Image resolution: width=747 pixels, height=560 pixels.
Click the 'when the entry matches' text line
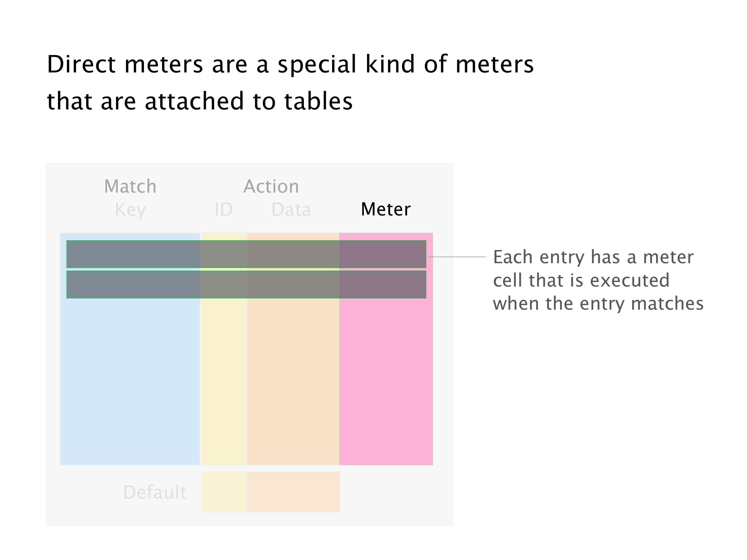pyautogui.click(x=598, y=303)
